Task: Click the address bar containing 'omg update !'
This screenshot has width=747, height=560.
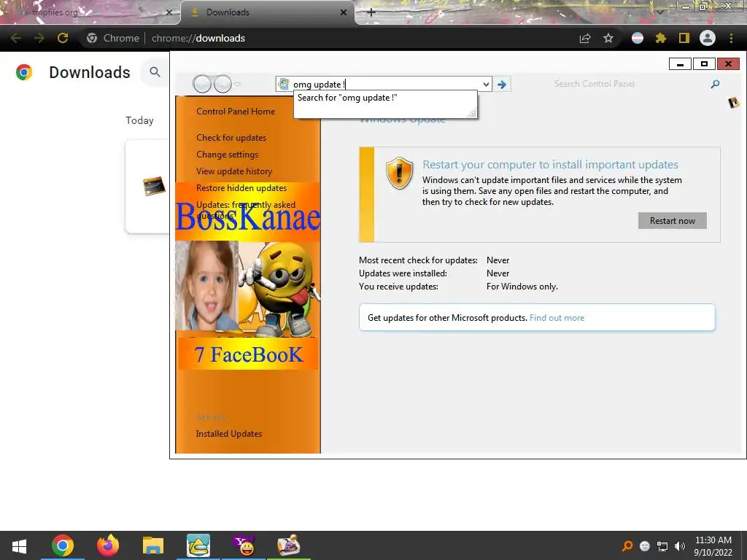Action: point(384,85)
